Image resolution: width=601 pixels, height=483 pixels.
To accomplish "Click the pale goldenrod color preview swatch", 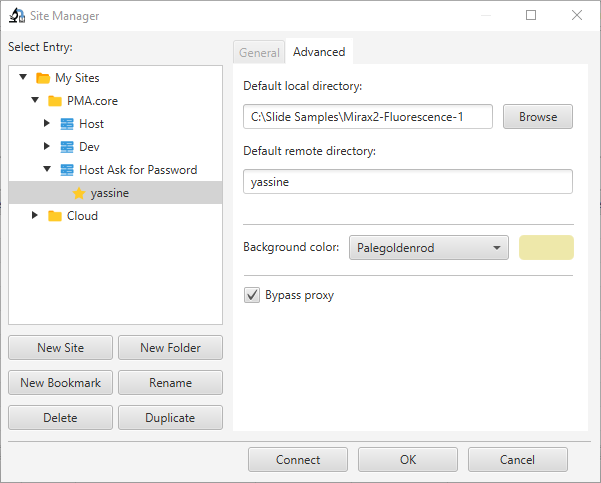I will click(546, 248).
